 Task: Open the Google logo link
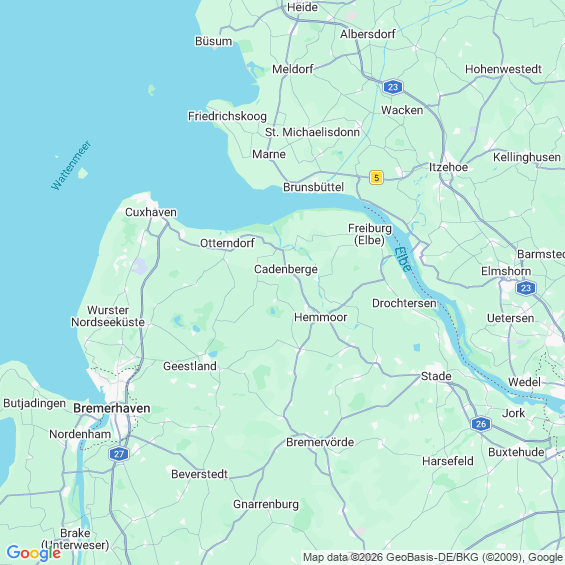click(x=34, y=553)
